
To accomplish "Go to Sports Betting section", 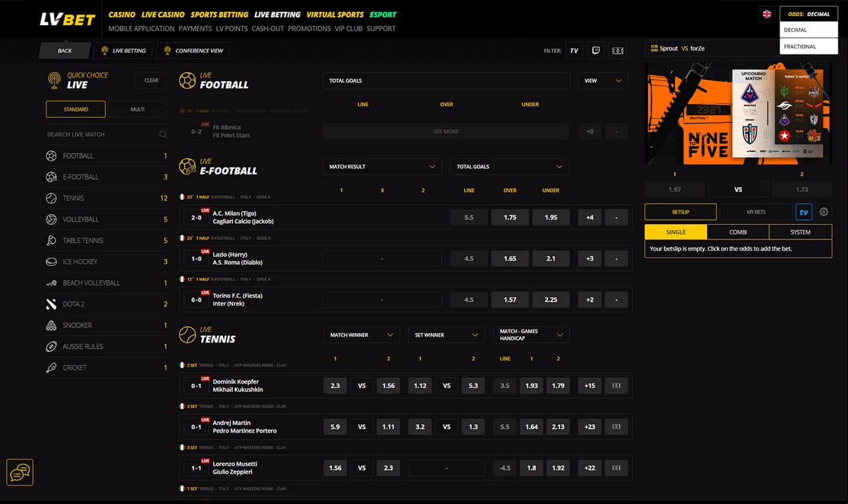I will (x=219, y=15).
